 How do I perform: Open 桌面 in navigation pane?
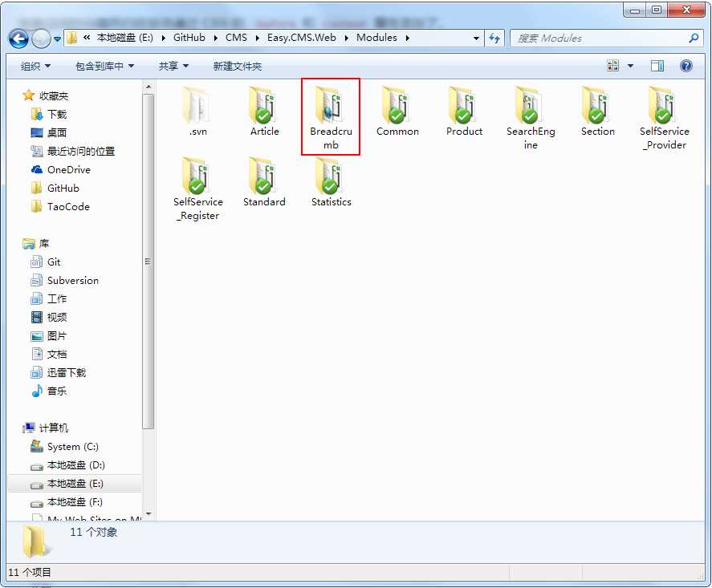[x=49, y=132]
